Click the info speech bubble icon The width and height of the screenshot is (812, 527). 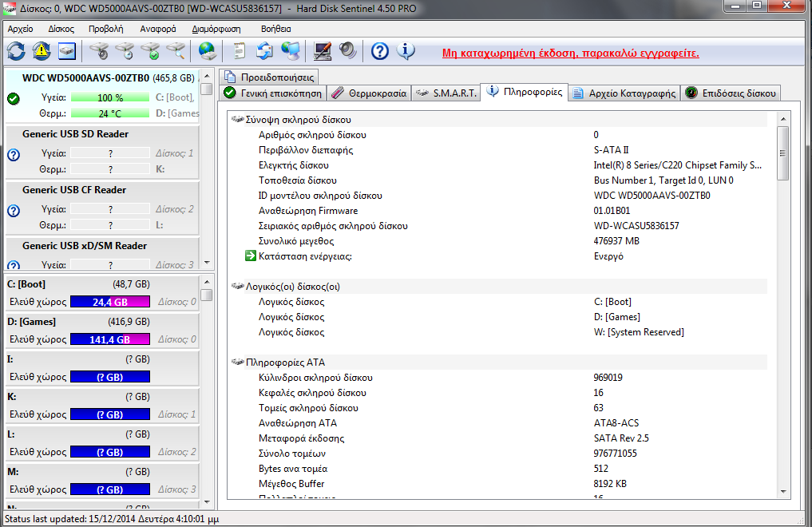[x=406, y=51]
